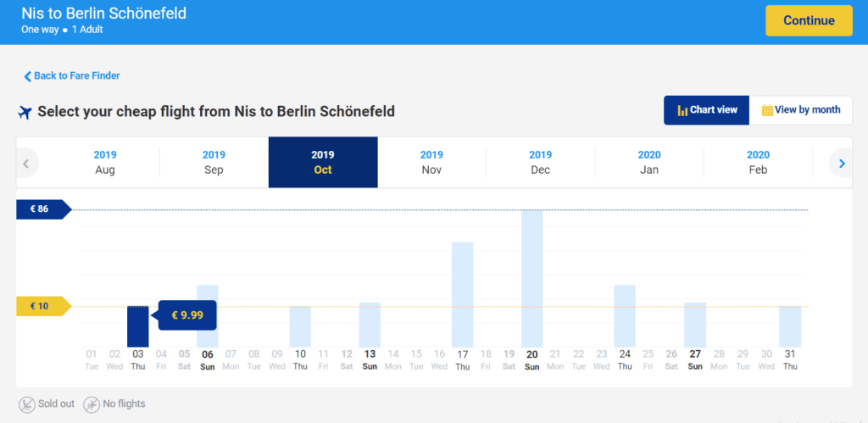
Task: Switch to Chart view
Action: 706,110
